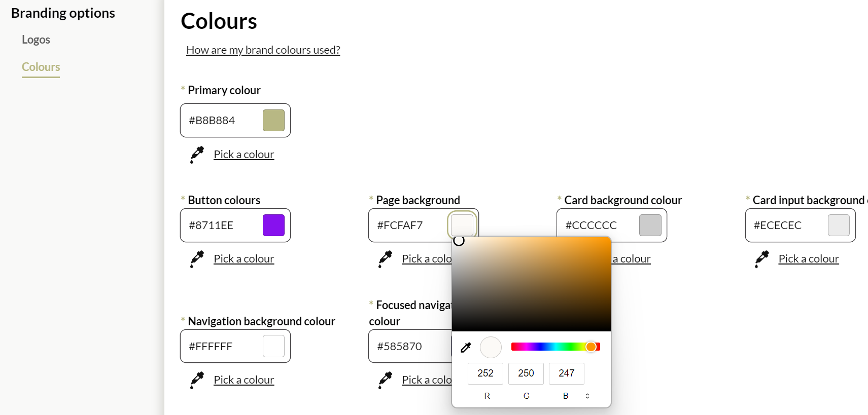Open the Logos section in sidebar
This screenshot has height=415, width=868.
pyautogui.click(x=36, y=40)
